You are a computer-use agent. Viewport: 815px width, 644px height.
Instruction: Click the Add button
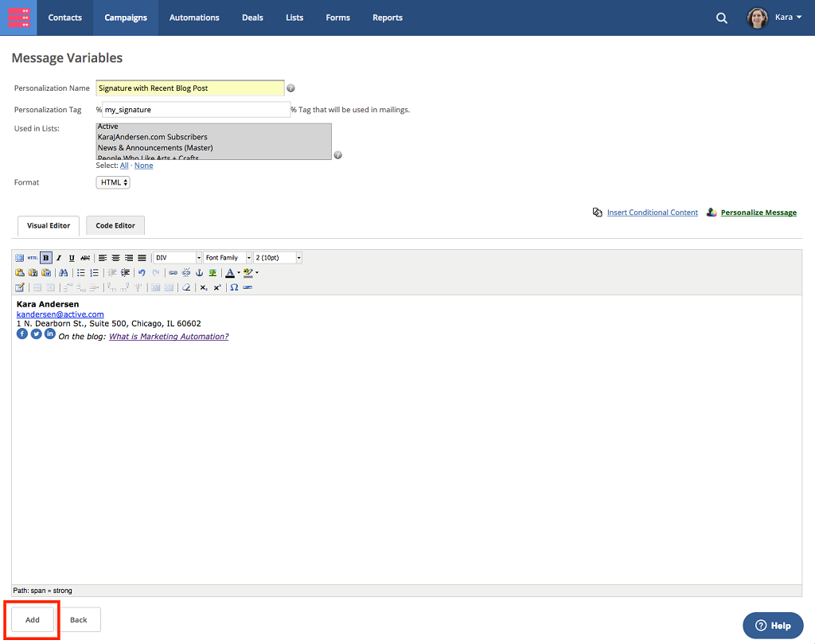[33, 619]
